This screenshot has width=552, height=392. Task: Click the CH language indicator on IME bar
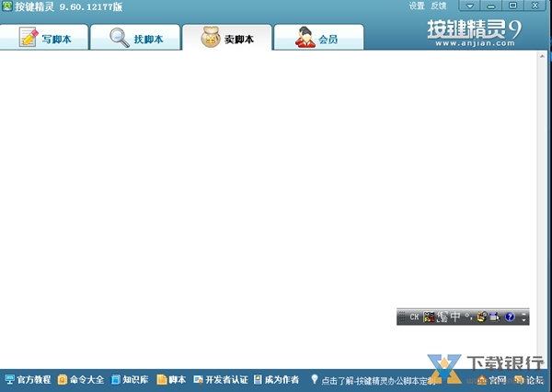click(x=414, y=317)
